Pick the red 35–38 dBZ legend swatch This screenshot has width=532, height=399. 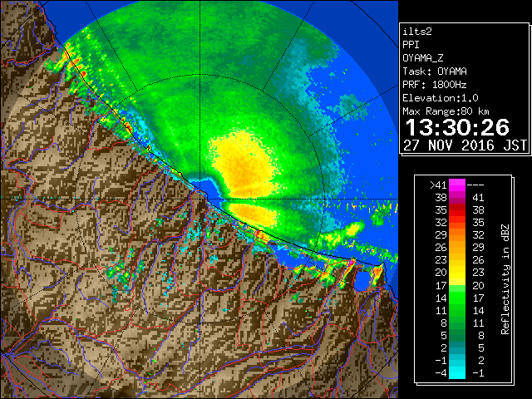tap(457, 210)
